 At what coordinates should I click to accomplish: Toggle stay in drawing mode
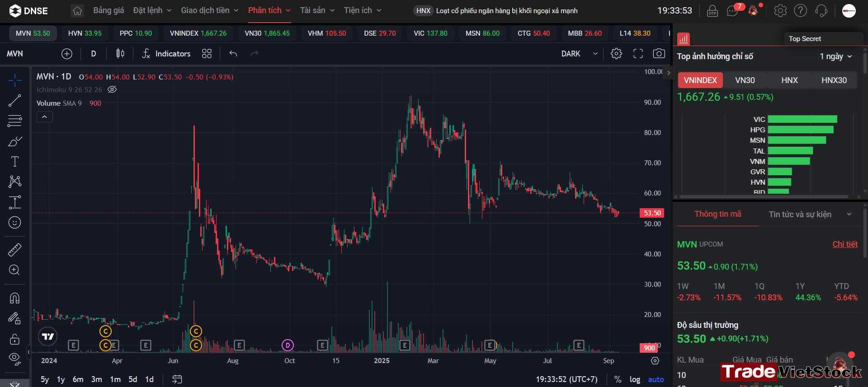(x=14, y=318)
